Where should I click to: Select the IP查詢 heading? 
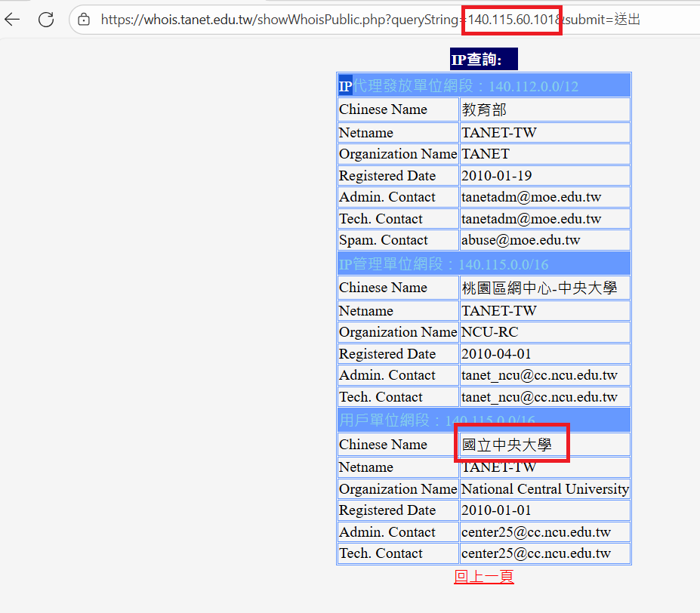click(x=484, y=59)
